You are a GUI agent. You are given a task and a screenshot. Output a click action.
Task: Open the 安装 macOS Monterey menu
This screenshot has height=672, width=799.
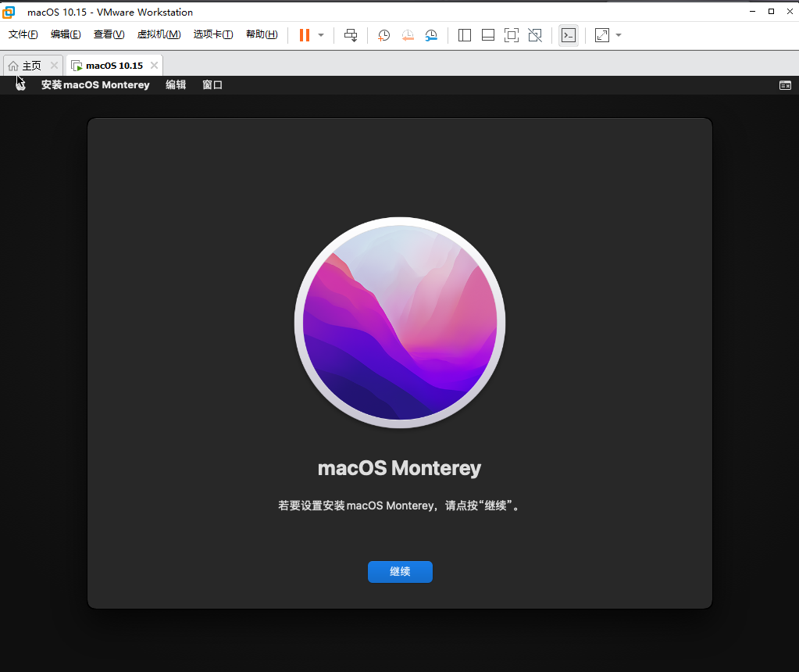95,85
